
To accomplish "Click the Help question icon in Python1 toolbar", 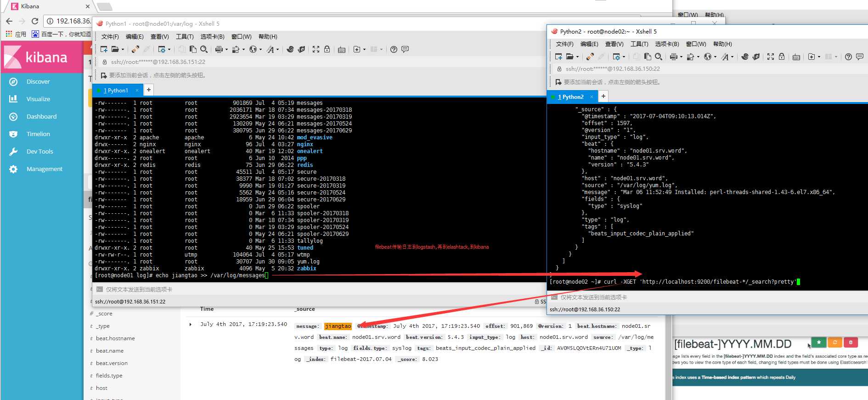I will click(394, 49).
